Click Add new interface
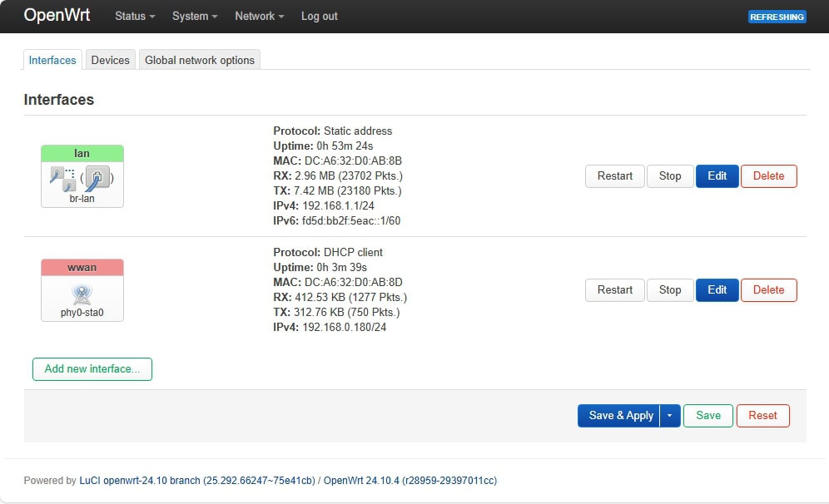829x504 pixels. [x=92, y=368]
